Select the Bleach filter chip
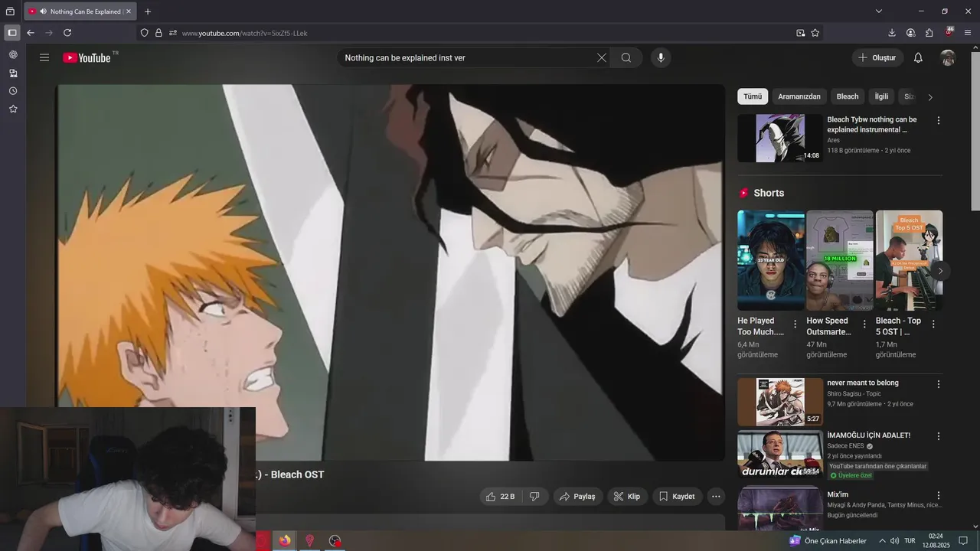Image resolution: width=980 pixels, height=551 pixels. [x=848, y=96]
